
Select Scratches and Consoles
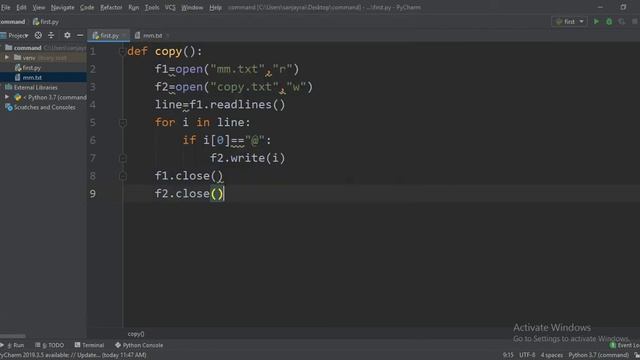tap(44, 107)
